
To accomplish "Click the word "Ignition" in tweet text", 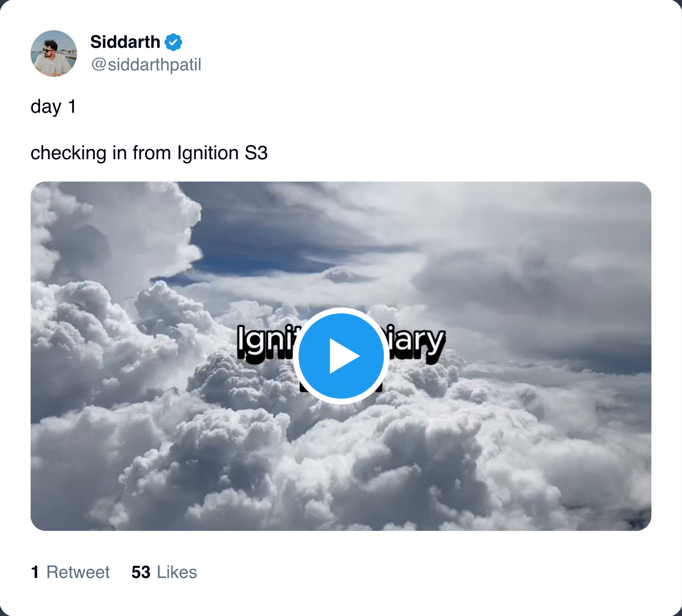I will (x=208, y=153).
